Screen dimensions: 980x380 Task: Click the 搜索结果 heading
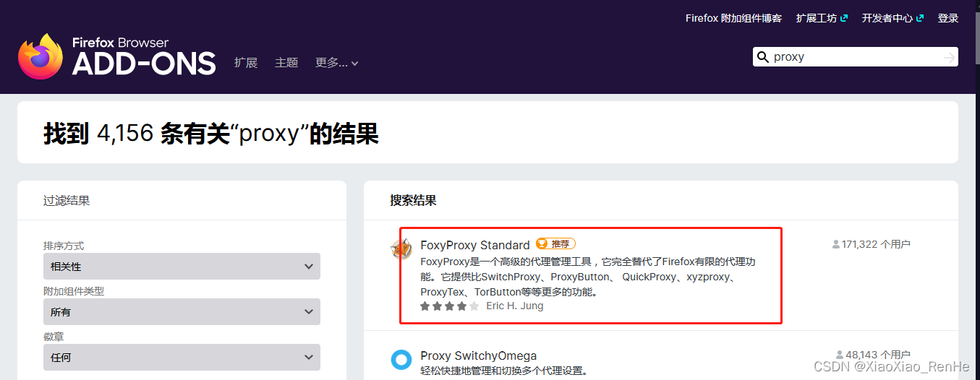[413, 200]
